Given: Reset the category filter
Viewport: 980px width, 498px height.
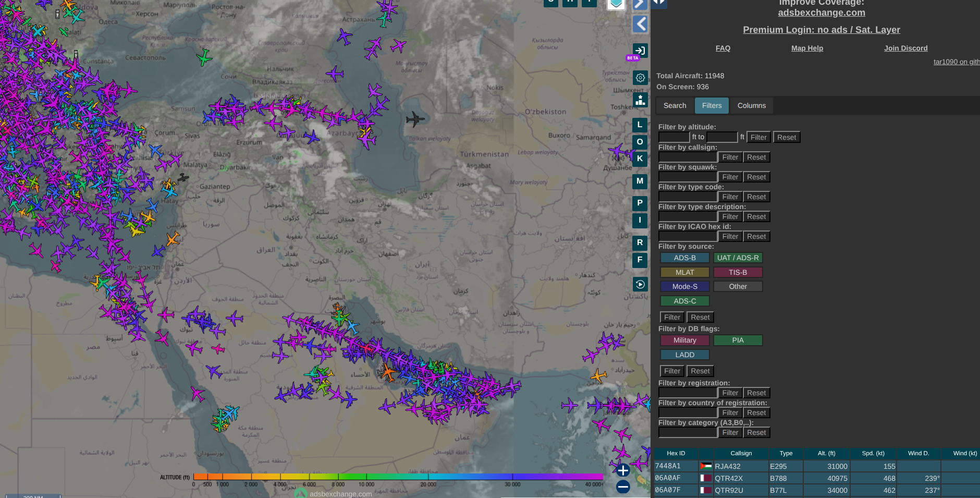Looking at the screenshot, I should click(x=756, y=432).
